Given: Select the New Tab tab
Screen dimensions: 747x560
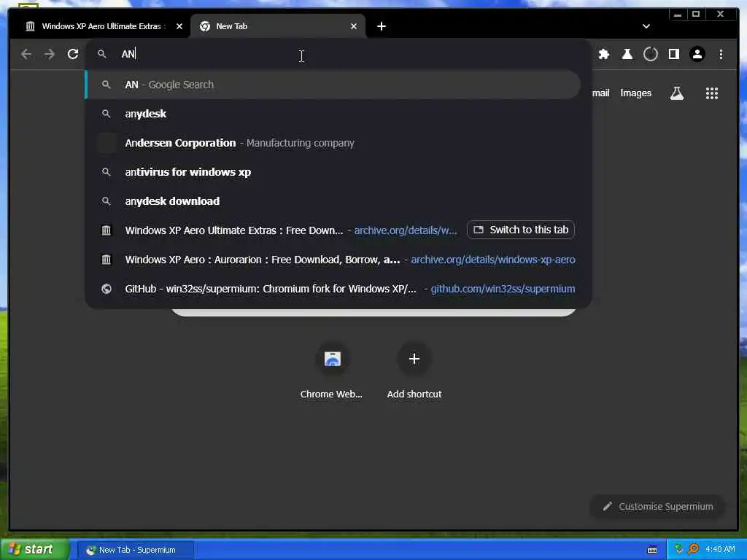Looking at the screenshot, I should 279,26.
